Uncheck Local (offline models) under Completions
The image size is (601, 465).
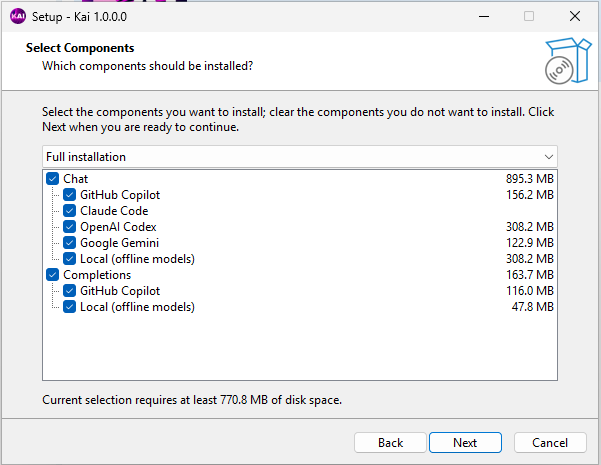[69, 307]
